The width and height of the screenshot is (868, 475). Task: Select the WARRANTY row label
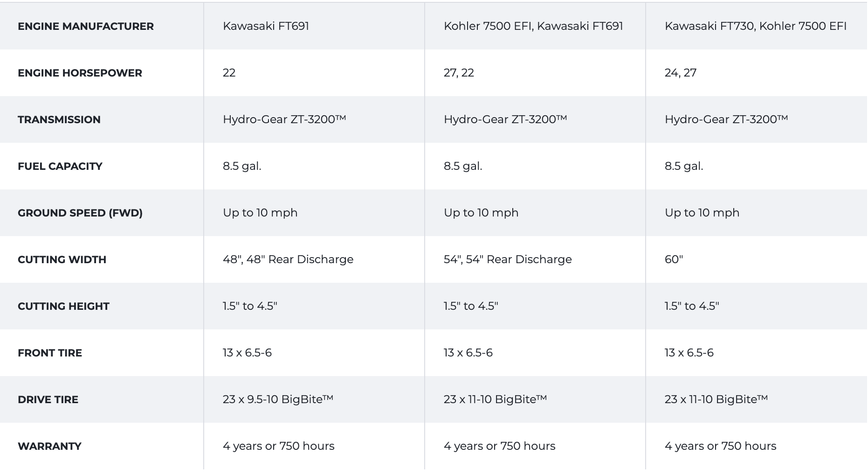pos(49,446)
